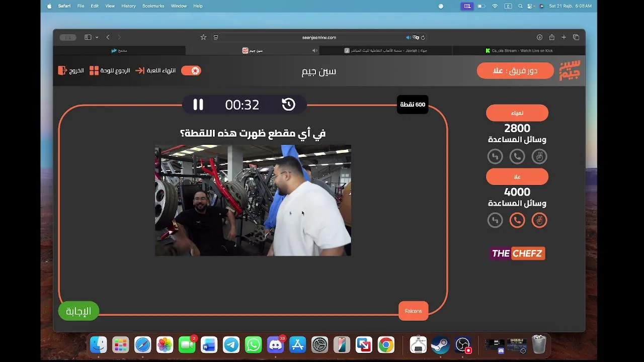The width and height of the screenshot is (644, 362).
Task: Open Google Chrome from the Dock
Action: [x=386, y=345]
